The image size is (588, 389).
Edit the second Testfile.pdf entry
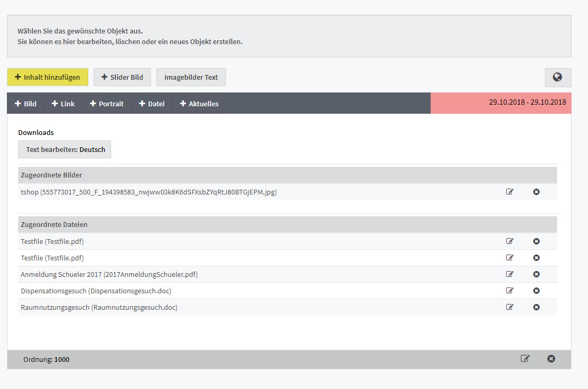[509, 258]
